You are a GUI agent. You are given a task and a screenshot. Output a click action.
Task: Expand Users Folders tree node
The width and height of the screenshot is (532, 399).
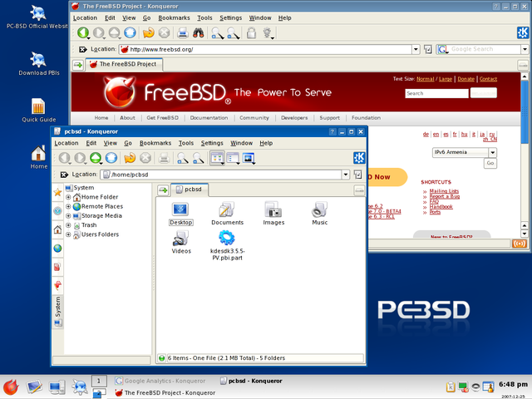click(68, 234)
